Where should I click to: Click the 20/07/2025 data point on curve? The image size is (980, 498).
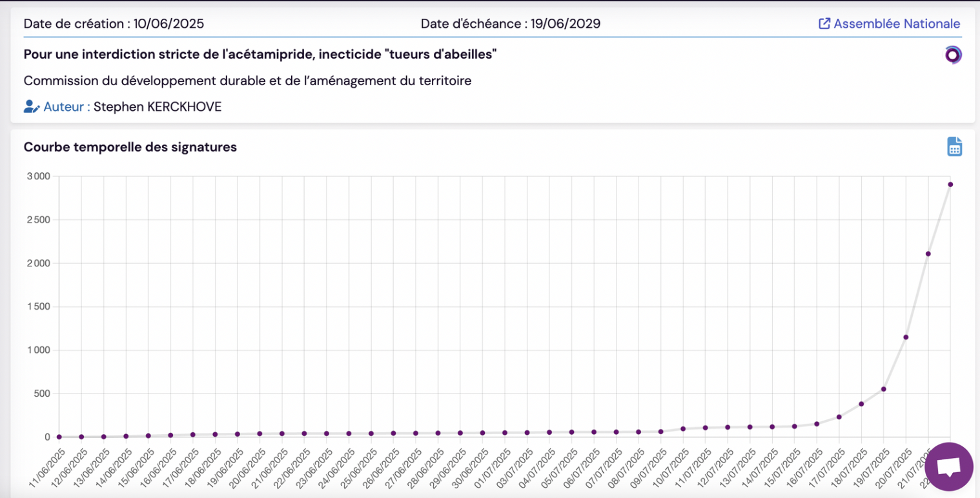coord(906,337)
